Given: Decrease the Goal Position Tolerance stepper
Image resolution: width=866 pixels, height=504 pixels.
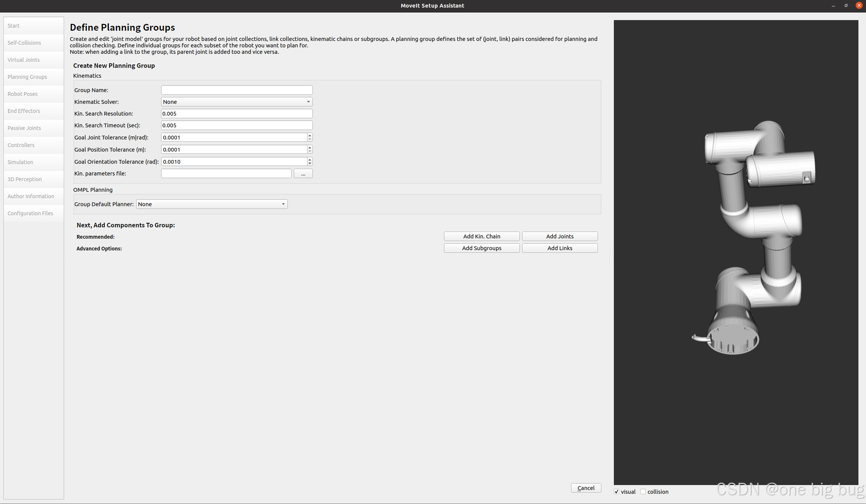Looking at the screenshot, I should coord(310,151).
